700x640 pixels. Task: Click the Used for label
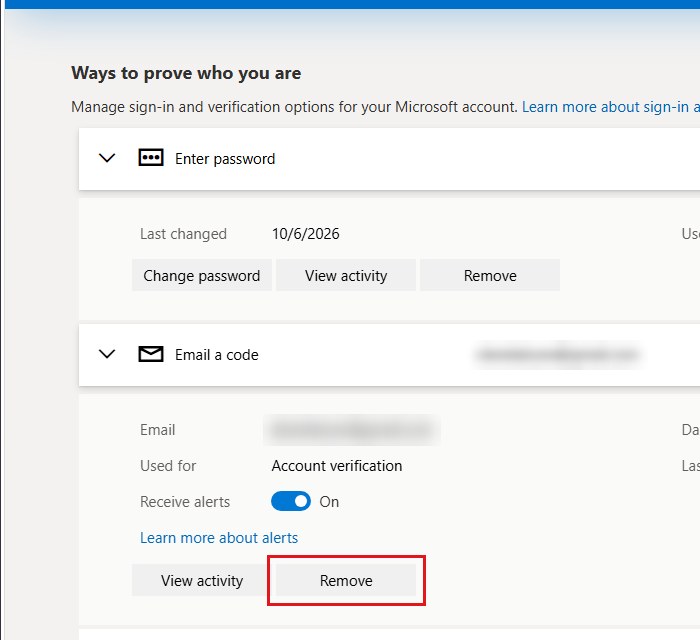pyautogui.click(x=168, y=465)
